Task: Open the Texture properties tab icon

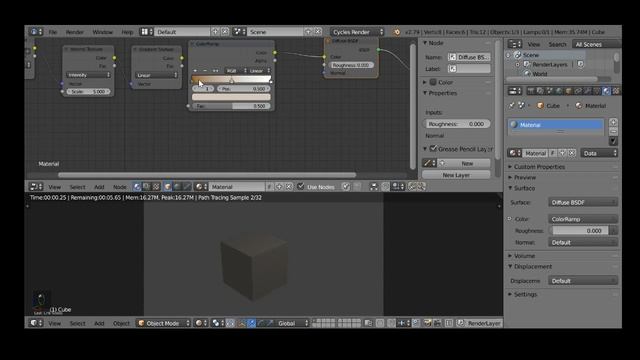Action: (x=616, y=91)
